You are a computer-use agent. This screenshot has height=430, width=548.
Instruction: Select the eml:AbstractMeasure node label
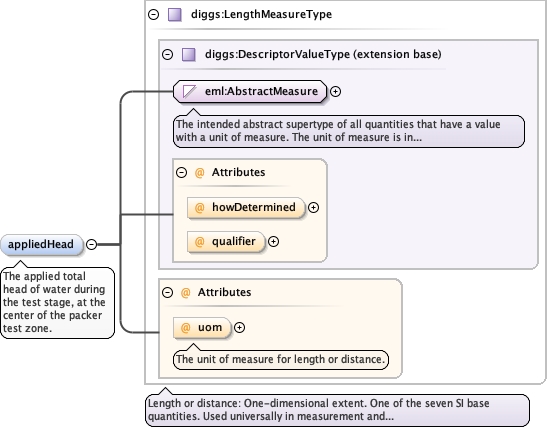[261, 92]
